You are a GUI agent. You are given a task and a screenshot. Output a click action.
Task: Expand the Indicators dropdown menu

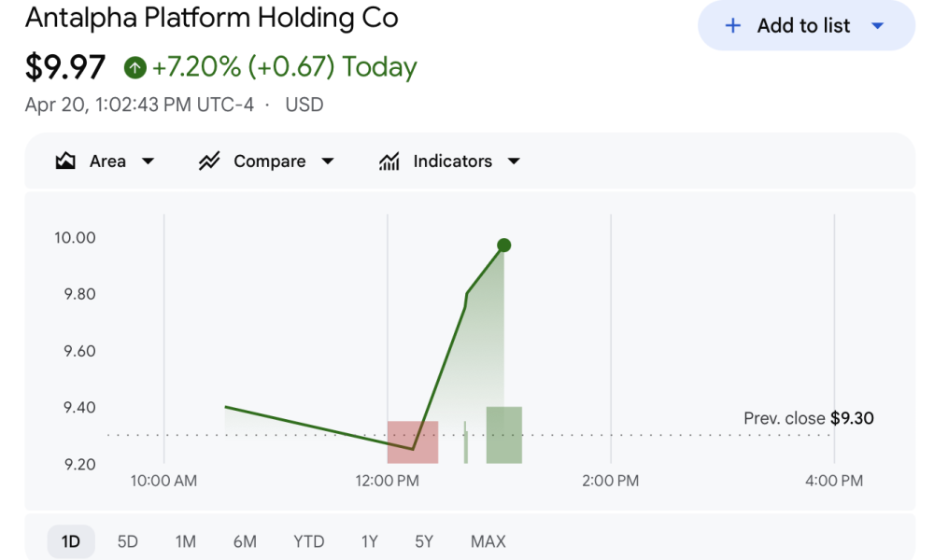pos(514,161)
